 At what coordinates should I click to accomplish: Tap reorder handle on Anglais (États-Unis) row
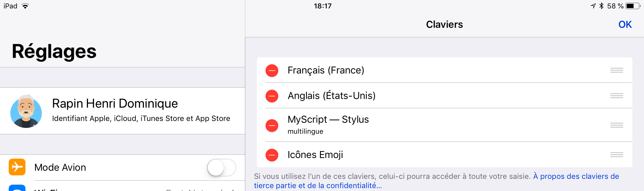pyautogui.click(x=616, y=96)
